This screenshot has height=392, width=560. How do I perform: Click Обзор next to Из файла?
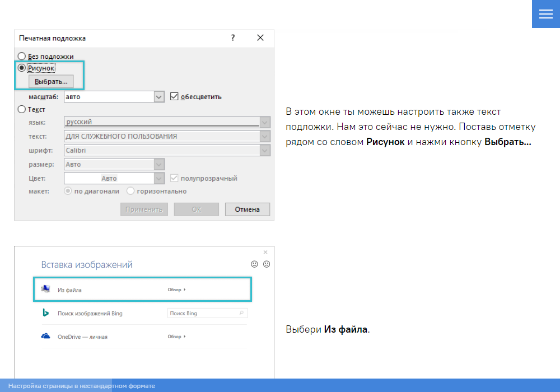(x=176, y=290)
